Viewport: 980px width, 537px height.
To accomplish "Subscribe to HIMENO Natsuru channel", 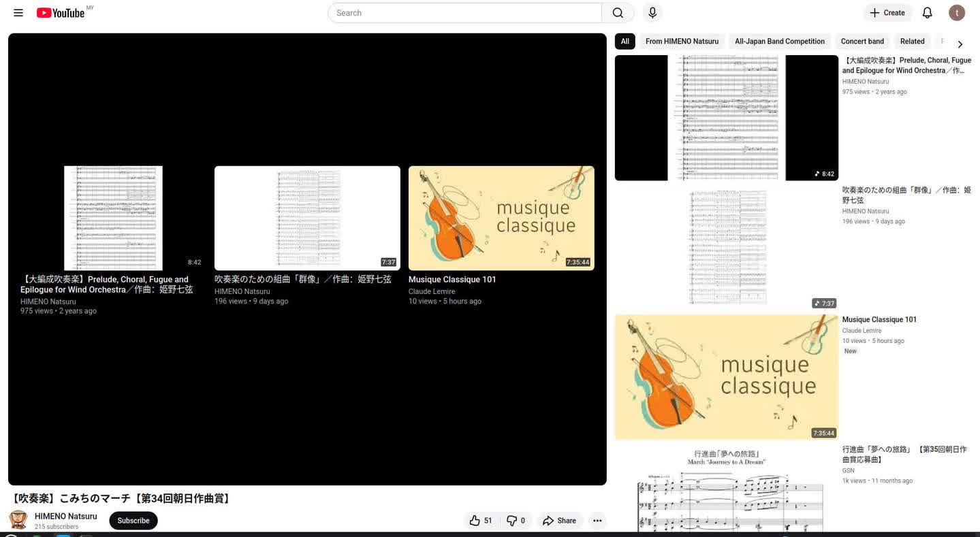I will point(133,521).
